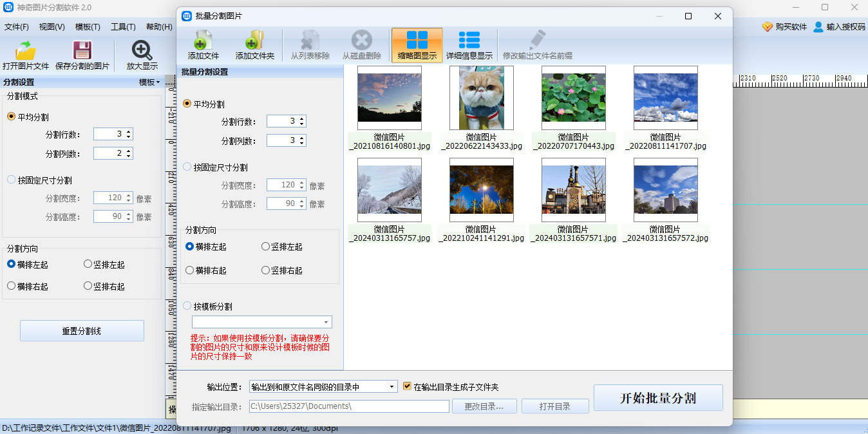This screenshot has height=434, width=868.
Task: Click the Add File icon in batch dialog
Action: tap(203, 41)
